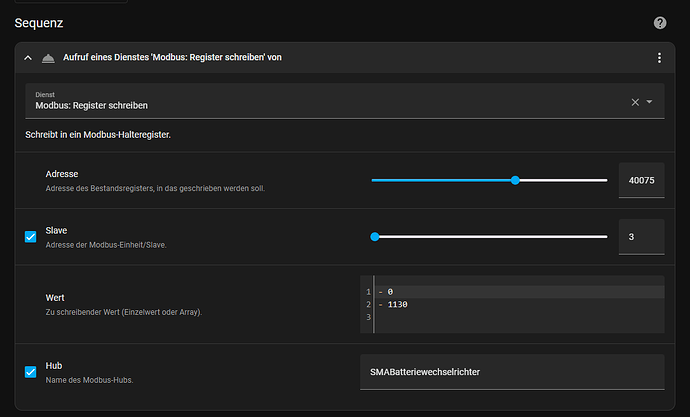Click line 1 of the Wert editor
690x417 pixels.
click(x=520, y=292)
